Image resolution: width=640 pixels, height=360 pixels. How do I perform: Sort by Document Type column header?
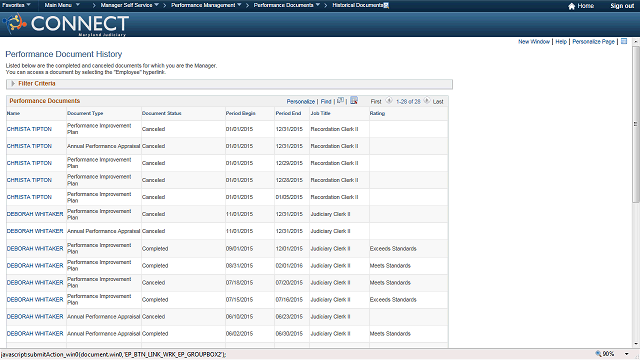(x=85, y=113)
